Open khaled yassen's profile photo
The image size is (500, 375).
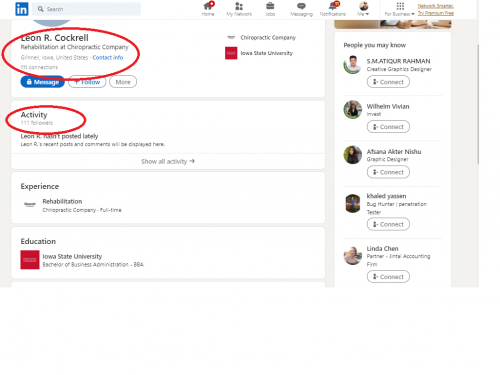point(353,203)
